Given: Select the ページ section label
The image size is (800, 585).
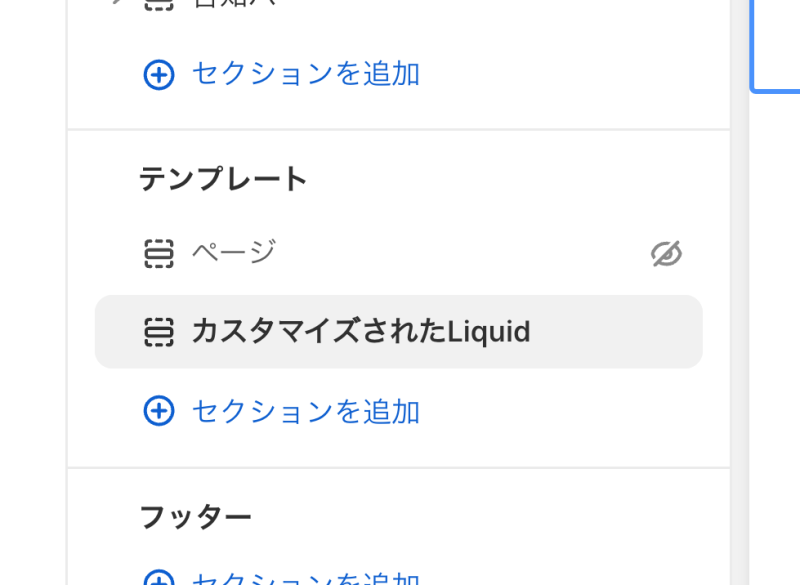Looking at the screenshot, I should pyautogui.click(x=234, y=252).
